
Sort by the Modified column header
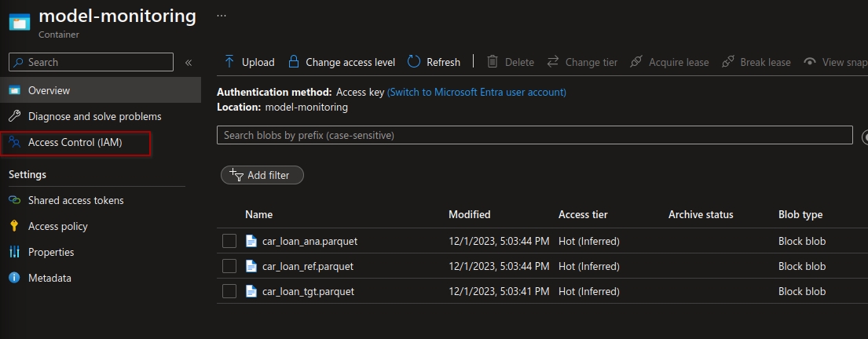pos(469,214)
